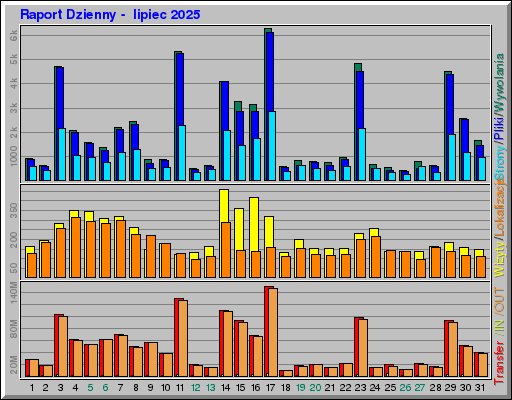Click green day label 26 on the x-axis
The width and height of the screenshot is (512, 400).
click(405, 388)
